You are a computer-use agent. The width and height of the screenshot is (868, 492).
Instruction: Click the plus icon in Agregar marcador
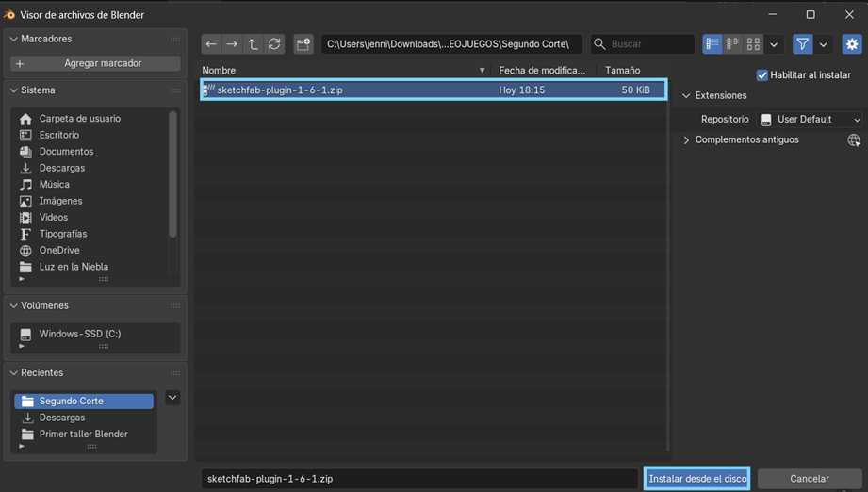20,64
